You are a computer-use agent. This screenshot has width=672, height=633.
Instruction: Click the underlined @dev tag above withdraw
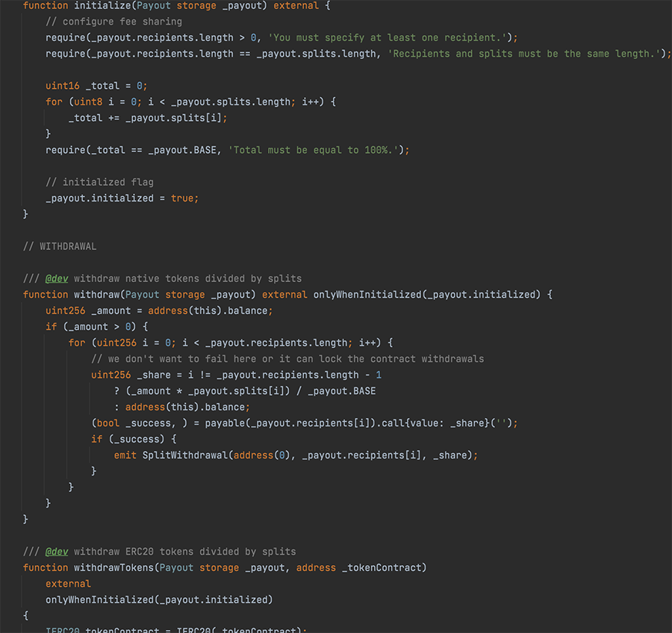coord(56,278)
